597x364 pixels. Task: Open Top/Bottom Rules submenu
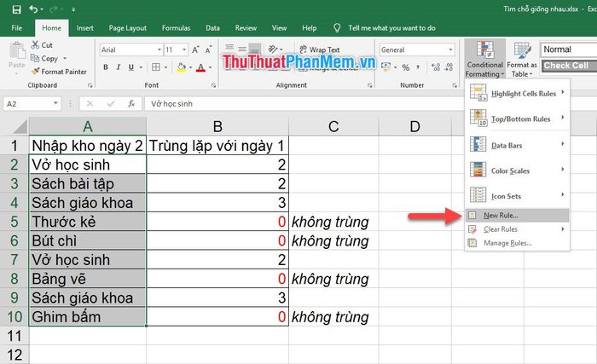coord(517,118)
